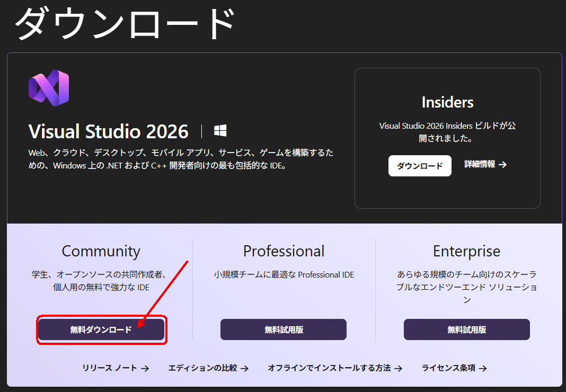Click the arrow icon after リリース ノート
The height and width of the screenshot is (392, 566).
point(145,368)
